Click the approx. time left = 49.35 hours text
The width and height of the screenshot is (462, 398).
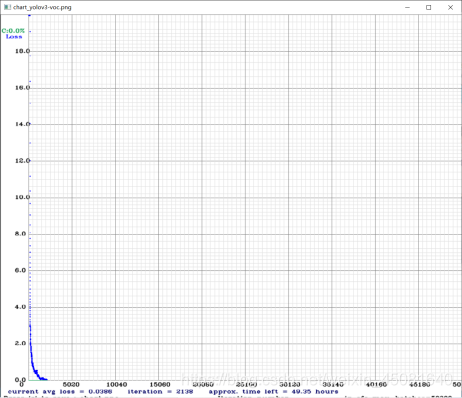(x=273, y=392)
